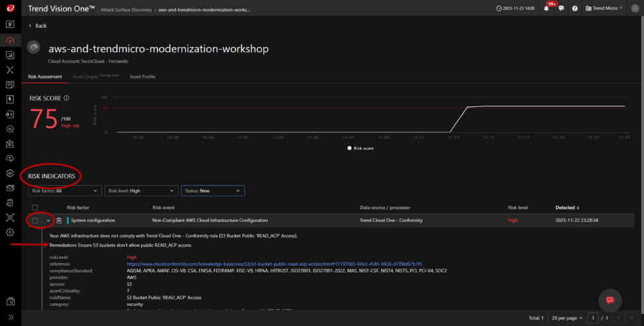Tick the select-all checkbox in table header
644x326 pixels.
(x=35, y=208)
